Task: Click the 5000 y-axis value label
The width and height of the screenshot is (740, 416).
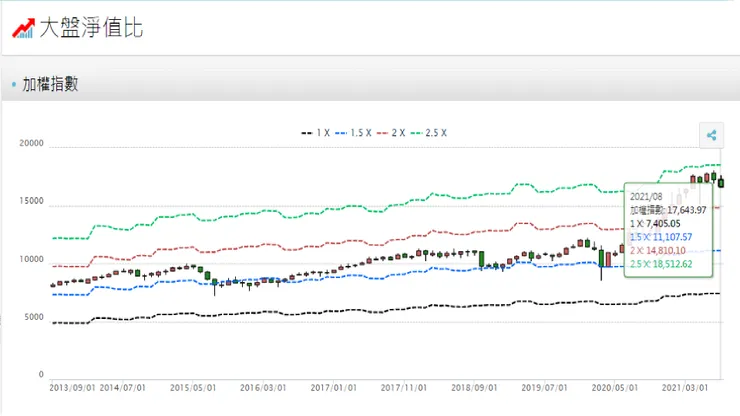Action: point(36,317)
